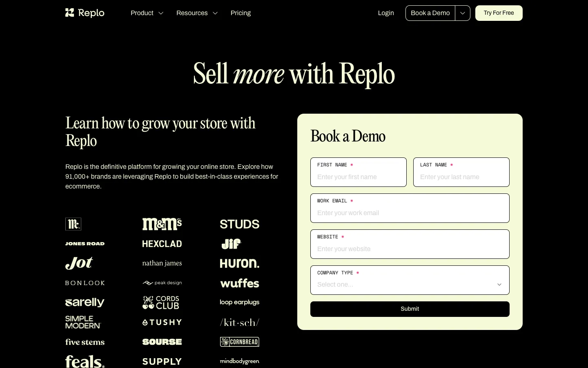Click the TUSHY logo
The width and height of the screenshot is (588, 368).
(x=162, y=322)
